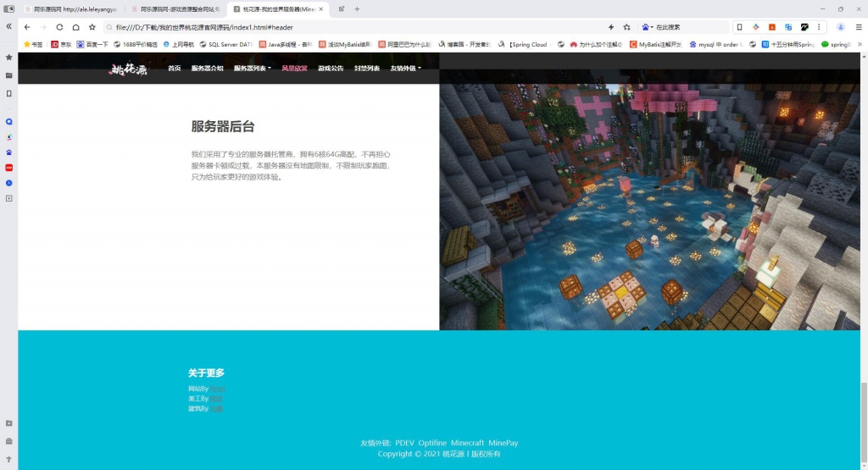The image size is (868, 470).
Task: Reload the page with the refresh icon
Action: tap(59, 27)
